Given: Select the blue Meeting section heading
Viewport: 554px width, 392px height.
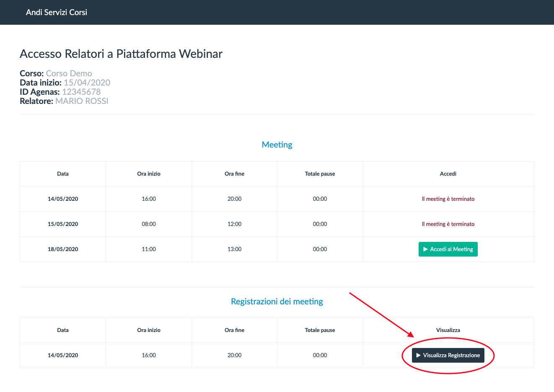Looking at the screenshot, I should [277, 145].
